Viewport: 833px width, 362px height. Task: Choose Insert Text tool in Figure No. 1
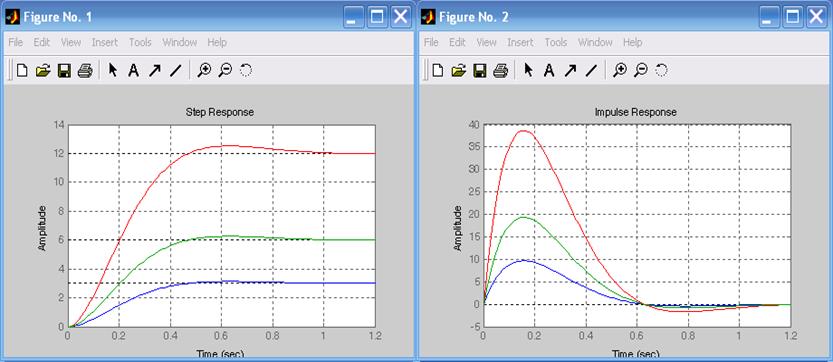[133, 70]
